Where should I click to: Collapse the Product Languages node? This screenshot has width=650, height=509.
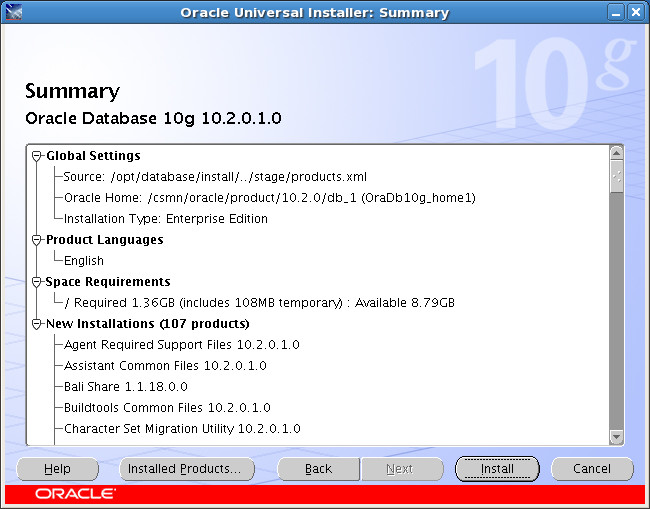[36, 240]
